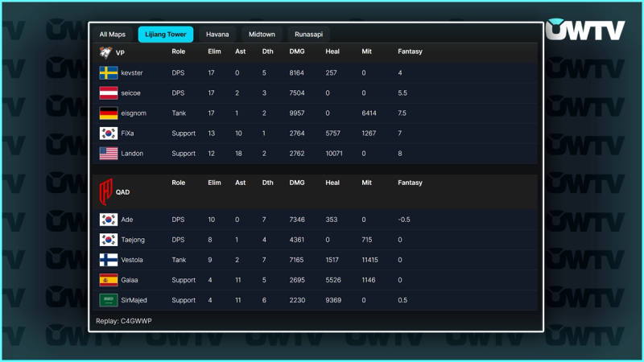Click seicoe's fantasy score 5.5
Image resolution: width=644 pixels, height=362 pixels.
click(402, 93)
